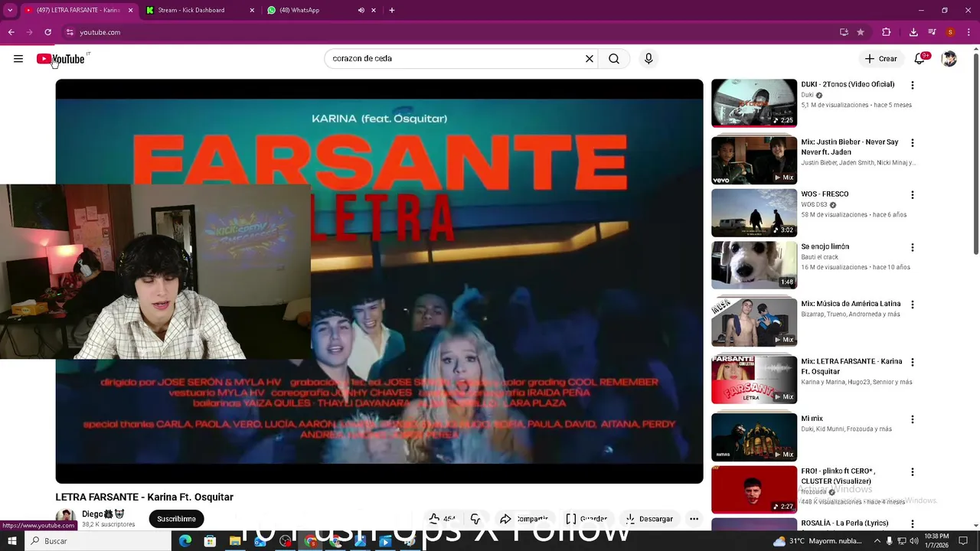The image size is (980, 551).
Task: Open the Chrome downloads panel
Action: (x=913, y=32)
